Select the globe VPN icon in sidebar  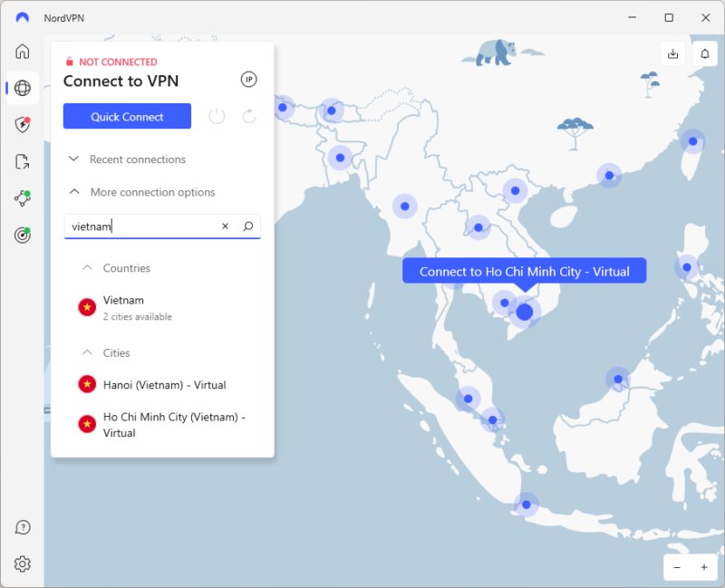[23, 88]
